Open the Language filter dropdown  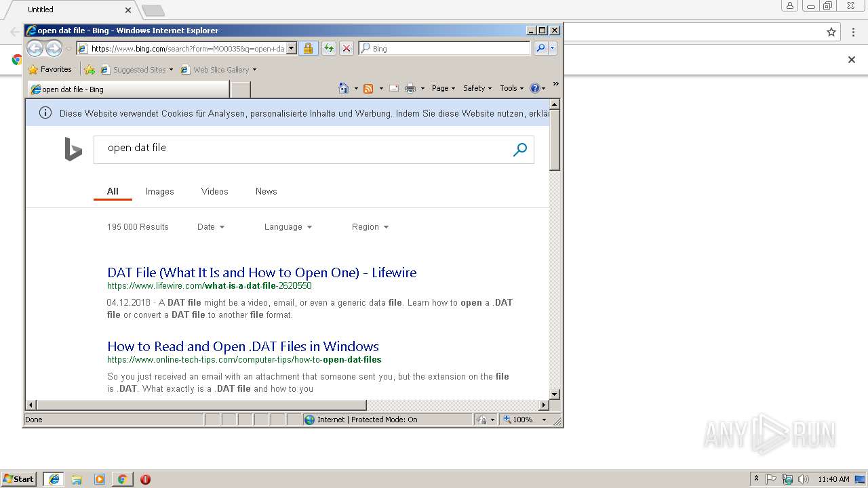(288, 227)
